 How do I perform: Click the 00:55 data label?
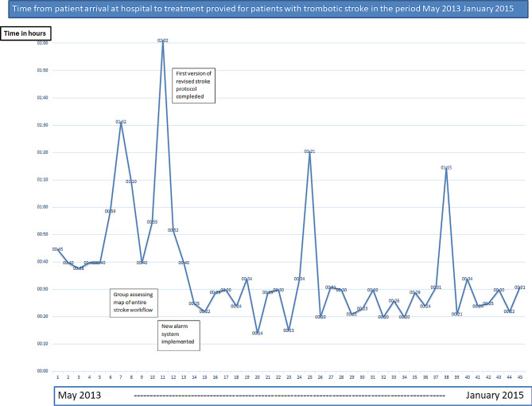click(152, 222)
